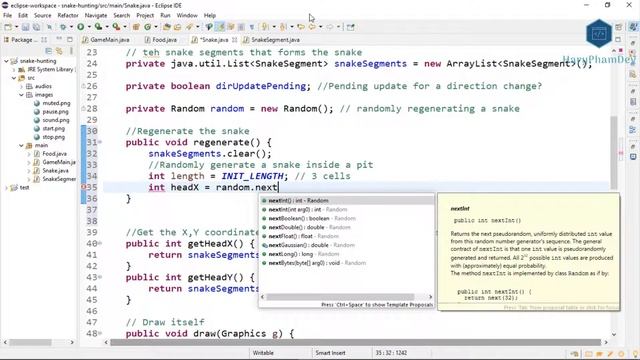Image resolution: width=640 pixels, height=360 pixels.
Task: Open the Navigate menu
Action: click(x=96, y=15)
